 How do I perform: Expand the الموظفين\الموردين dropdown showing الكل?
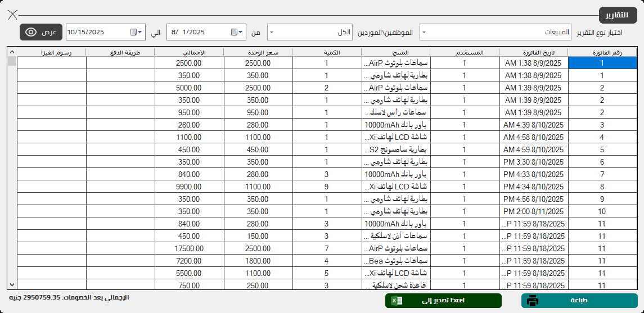[272, 33]
